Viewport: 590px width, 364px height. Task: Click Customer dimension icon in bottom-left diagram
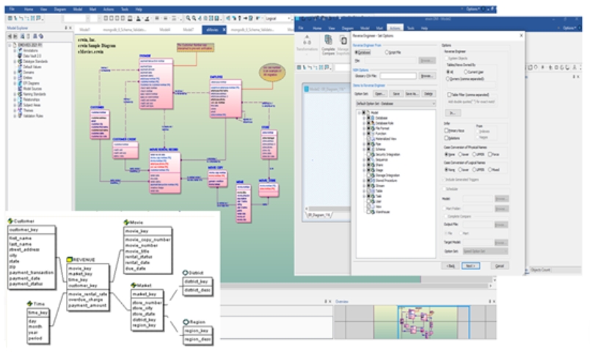[10, 221]
